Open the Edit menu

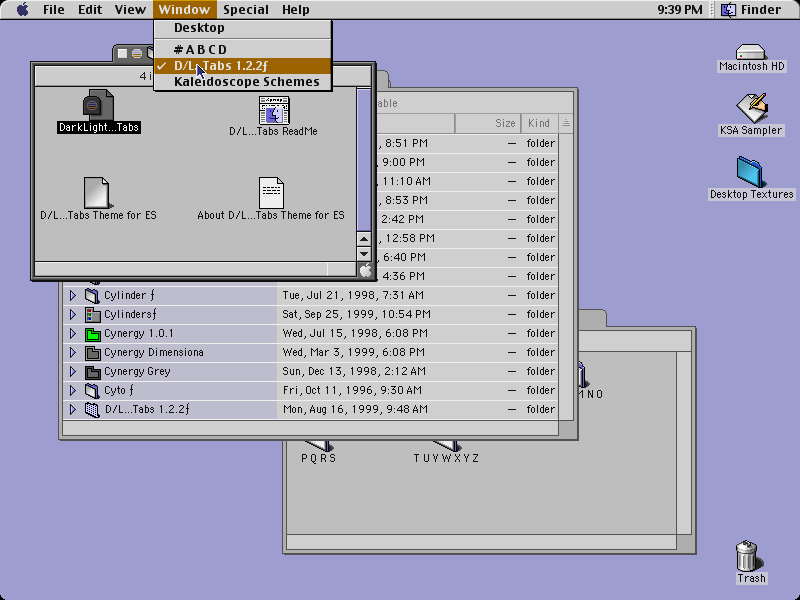pos(90,10)
